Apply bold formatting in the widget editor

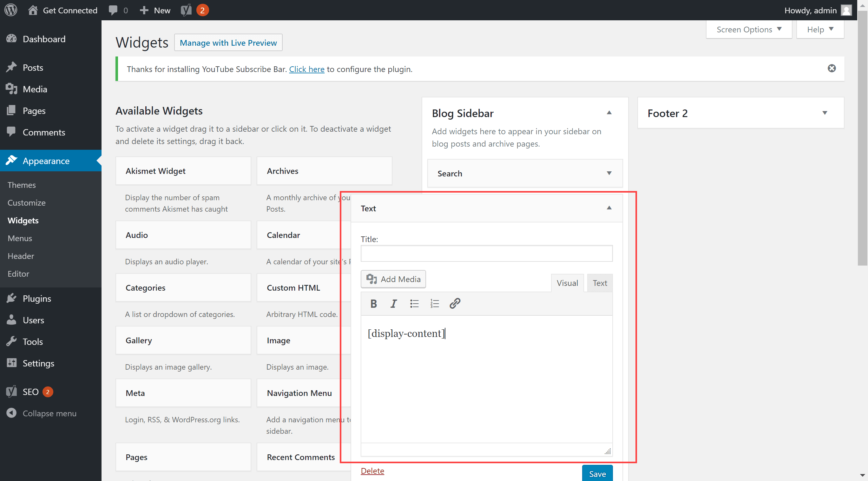click(373, 303)
